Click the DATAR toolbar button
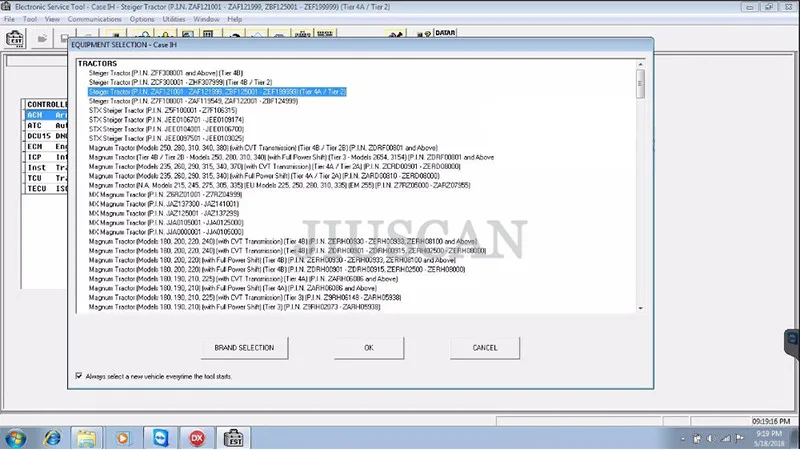Image resolution: width=800 pixels, height=450 pixels. (445, 33)
